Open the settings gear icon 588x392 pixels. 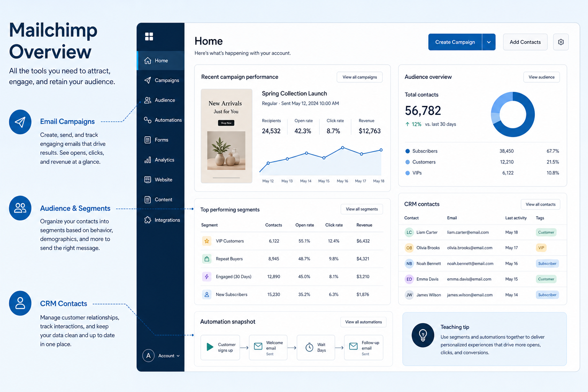(561, 42)
